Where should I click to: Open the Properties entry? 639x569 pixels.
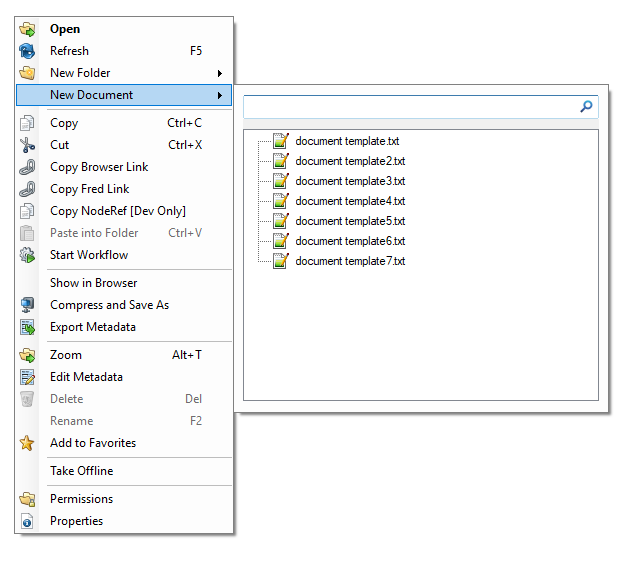(124, 521)
